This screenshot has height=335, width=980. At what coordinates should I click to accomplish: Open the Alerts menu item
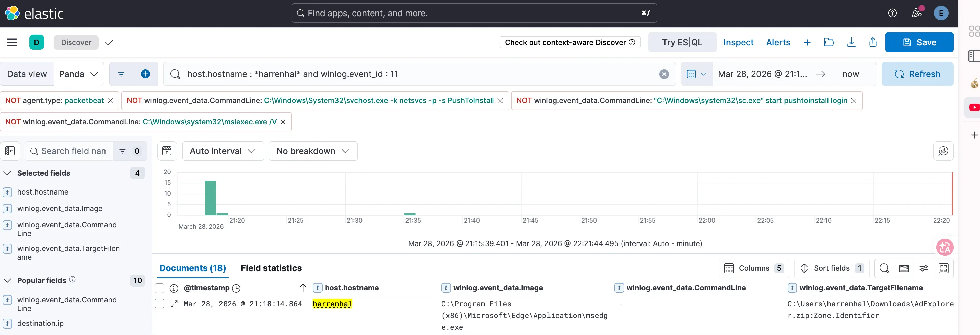click(778, 42)
